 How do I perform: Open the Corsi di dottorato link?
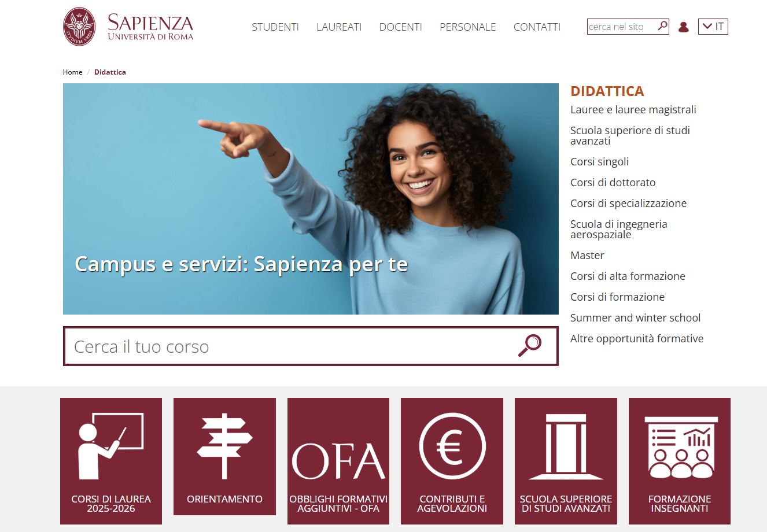[613, 183]
